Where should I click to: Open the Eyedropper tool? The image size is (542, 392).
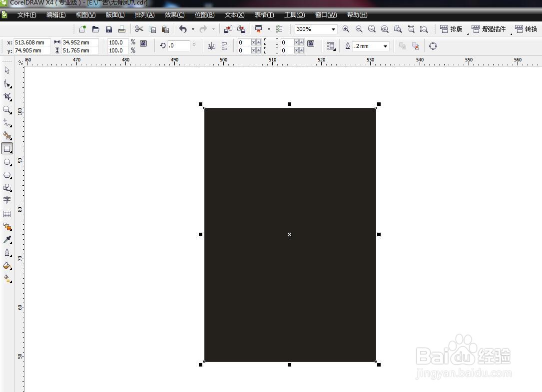(x=7, y=239)
